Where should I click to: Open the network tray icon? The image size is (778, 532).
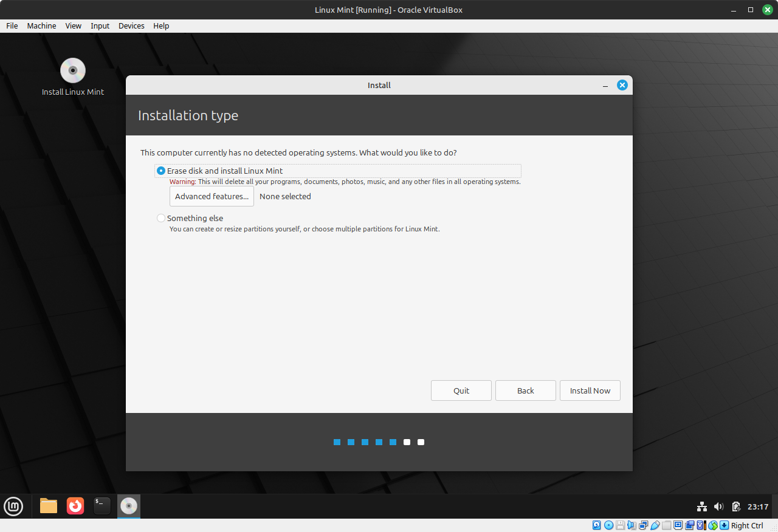pos(701,506)
